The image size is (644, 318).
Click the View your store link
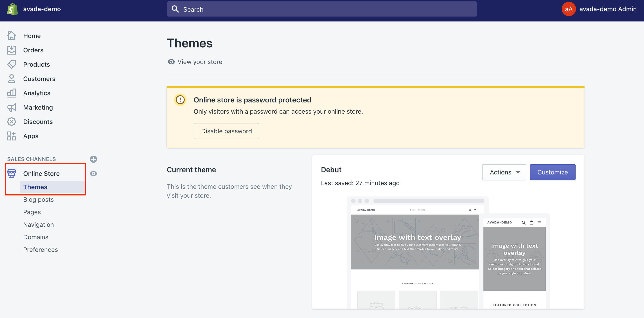point(200,62)
